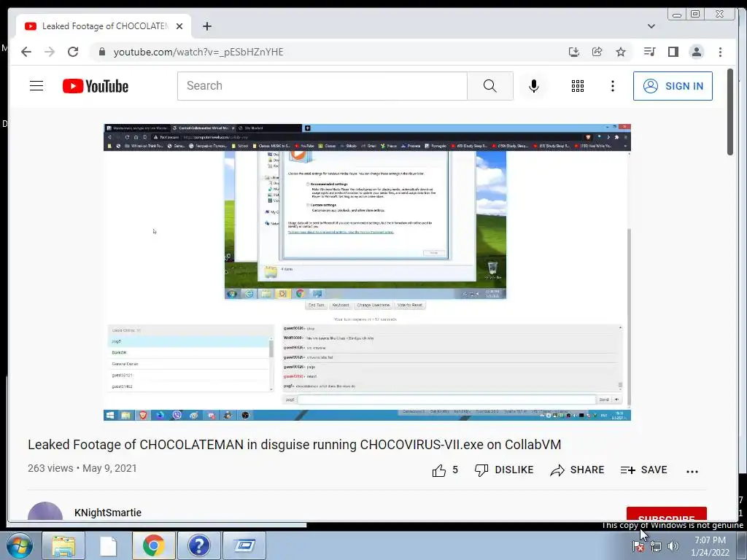
Task: Open the Windows Start menu
Action: point(20,545)
